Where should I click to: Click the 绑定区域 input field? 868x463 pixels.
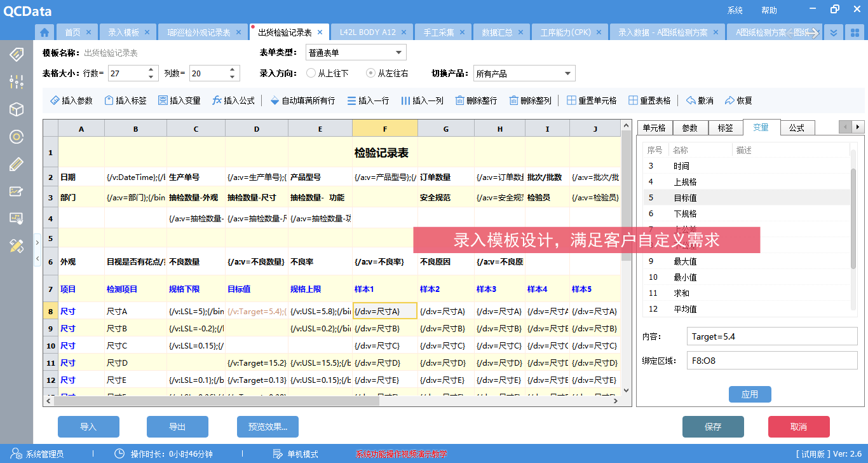(x=772, y=361)
